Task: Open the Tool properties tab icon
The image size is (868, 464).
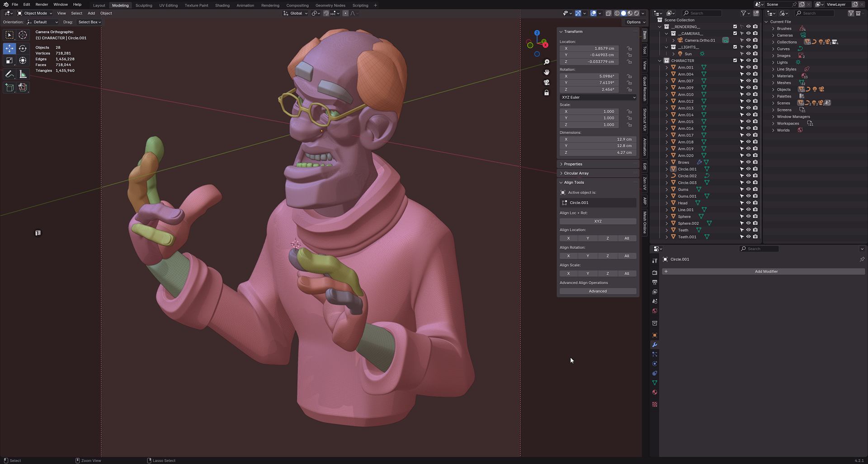Action: click(655, 261)
